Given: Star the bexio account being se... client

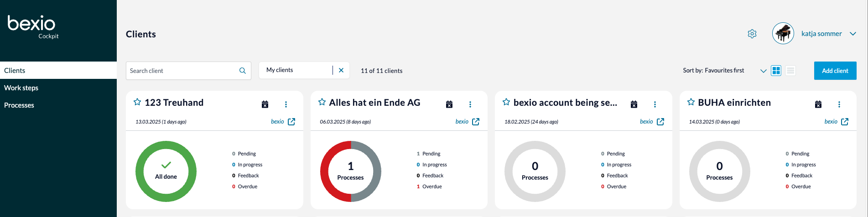Looking at the screenshot, I should [506, 102].
